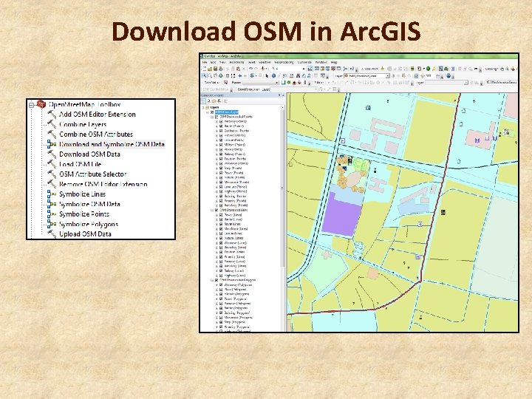Open the map scale dropdown arrow
Screen dimensions: 532x399
pyautogui.click(x=304, y=69)
